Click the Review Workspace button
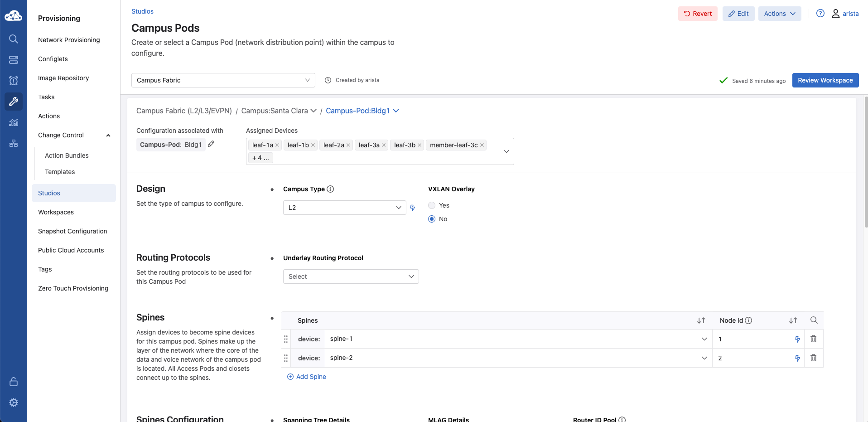Viewport: 868px width, 422px height. tap(825, 80)
